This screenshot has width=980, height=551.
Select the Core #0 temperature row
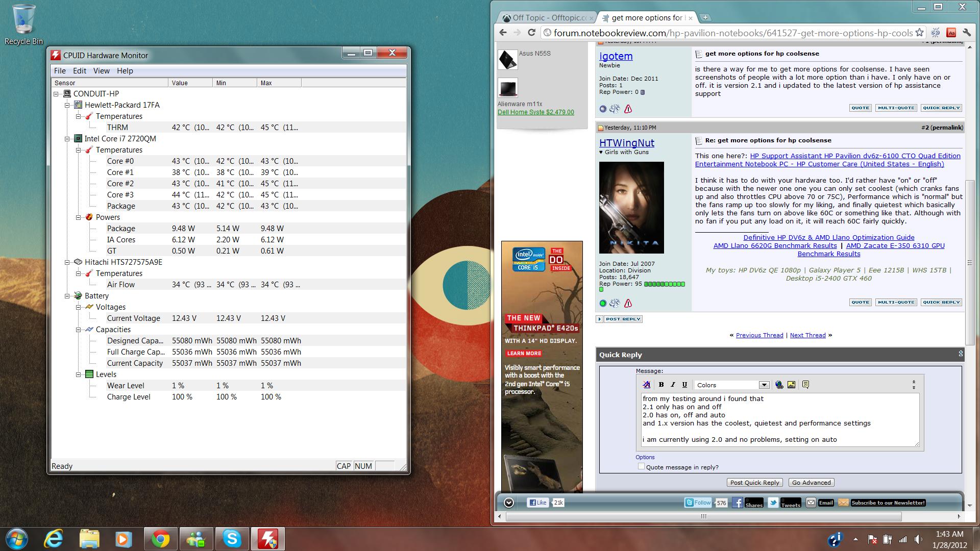(229, 161)
